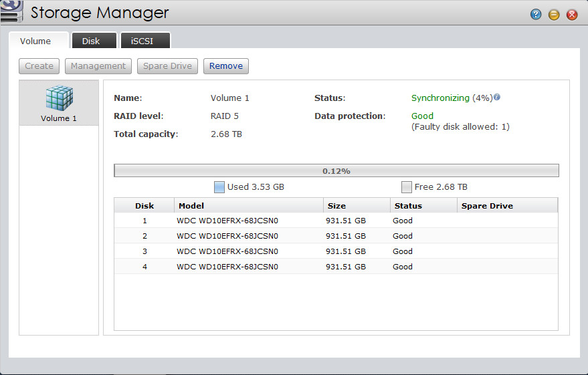Open the iSCSI tab
The width and height of the screenshot is (588, 375).
[145, 41]
